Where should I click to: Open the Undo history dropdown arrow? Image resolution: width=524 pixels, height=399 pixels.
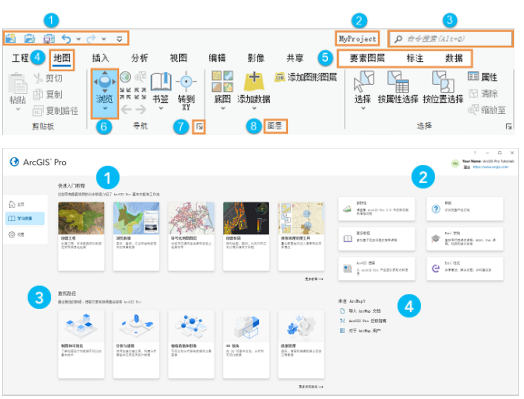point(79,39)
